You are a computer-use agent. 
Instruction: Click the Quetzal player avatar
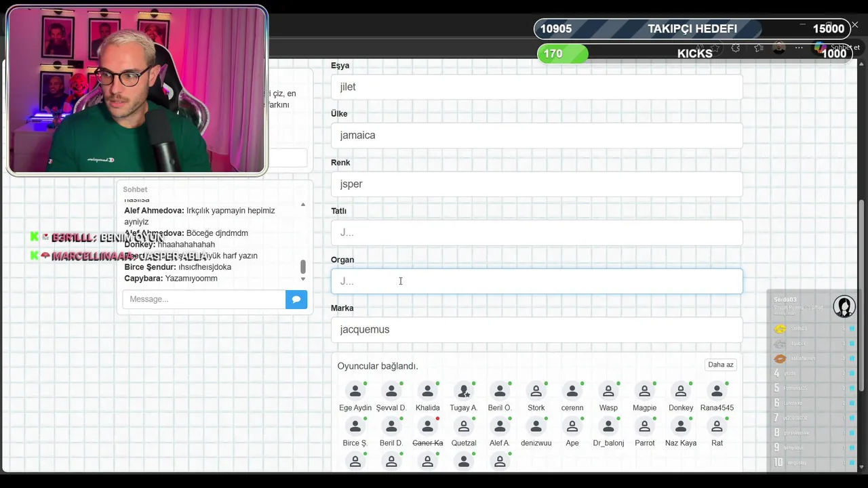464,426
